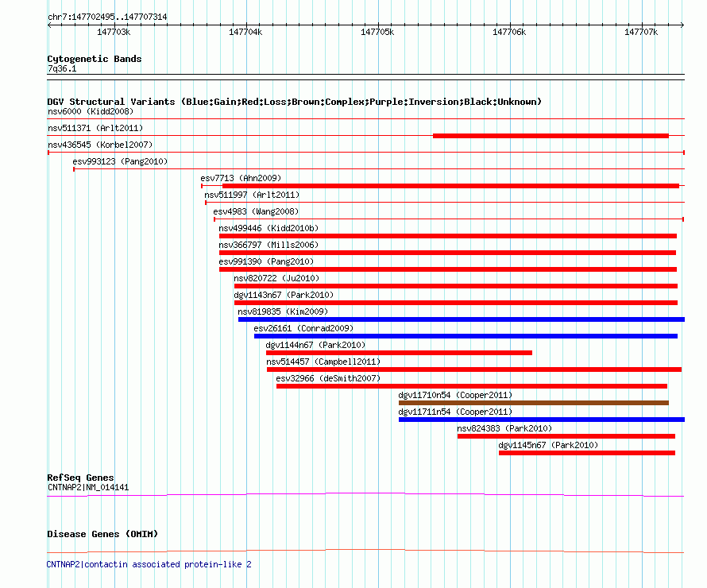
Task: Open the esv7713 (Ahn2009) variant label
Action: [241, 178]
